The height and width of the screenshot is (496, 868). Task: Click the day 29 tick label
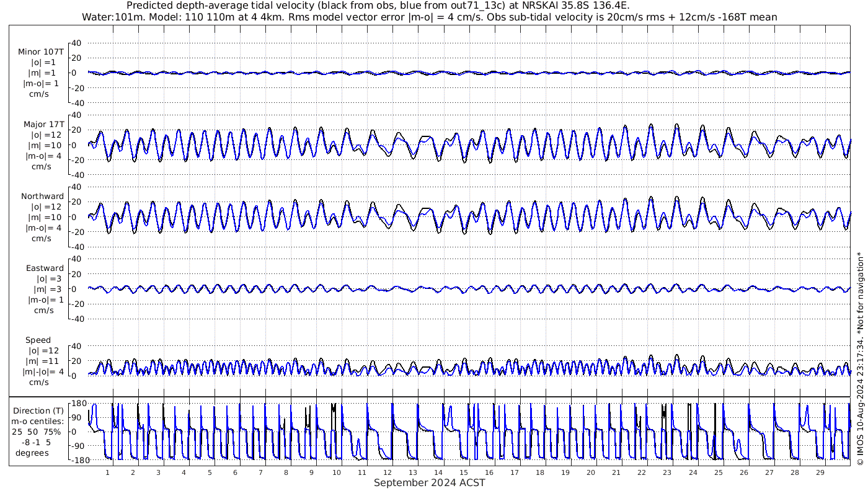click(x=820, y=472)
